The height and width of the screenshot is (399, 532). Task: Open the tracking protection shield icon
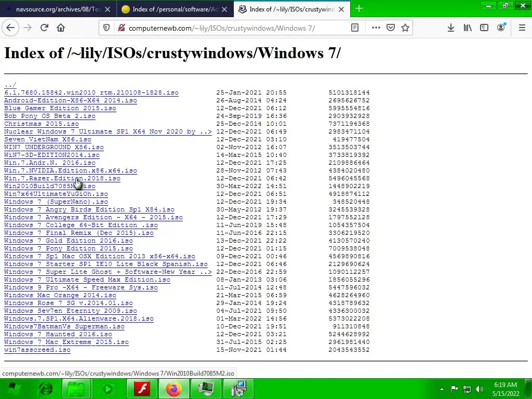click(107, 28)
